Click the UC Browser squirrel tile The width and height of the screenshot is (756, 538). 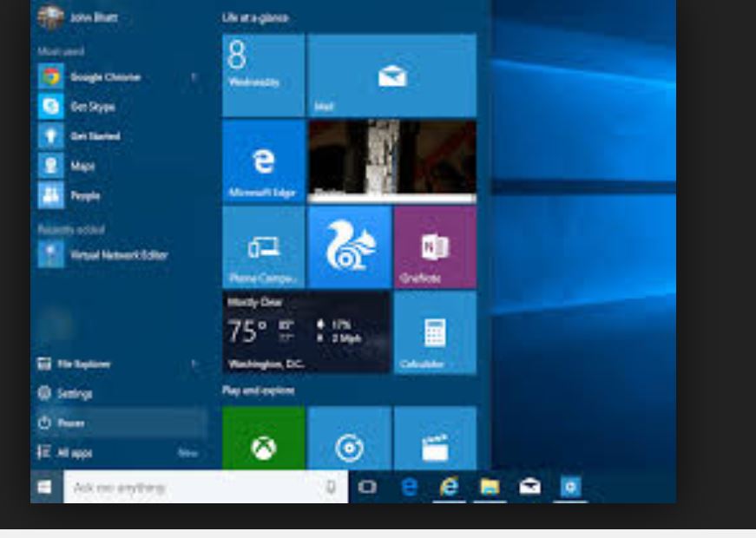(349, 246)
